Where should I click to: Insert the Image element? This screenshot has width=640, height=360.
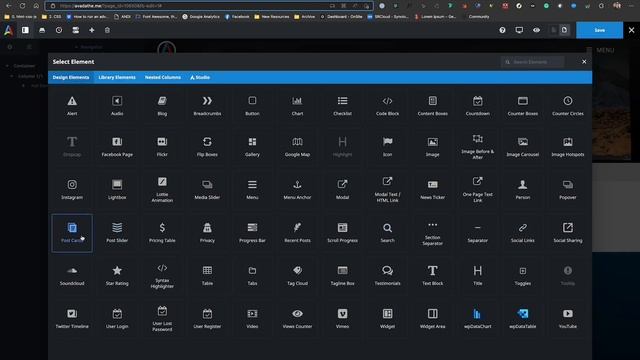click(x=433, y=147)
